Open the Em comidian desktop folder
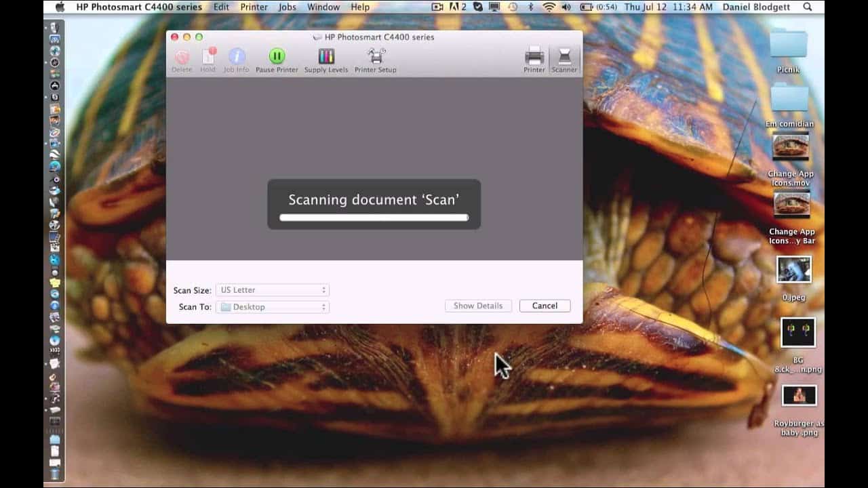The width and height of the screenshot is (868, 488). click(789, 98)
